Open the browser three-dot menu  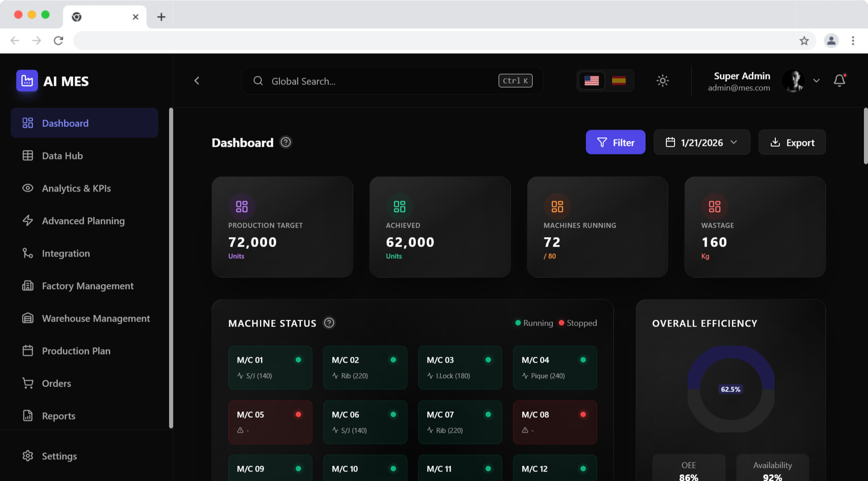point(853,41)
